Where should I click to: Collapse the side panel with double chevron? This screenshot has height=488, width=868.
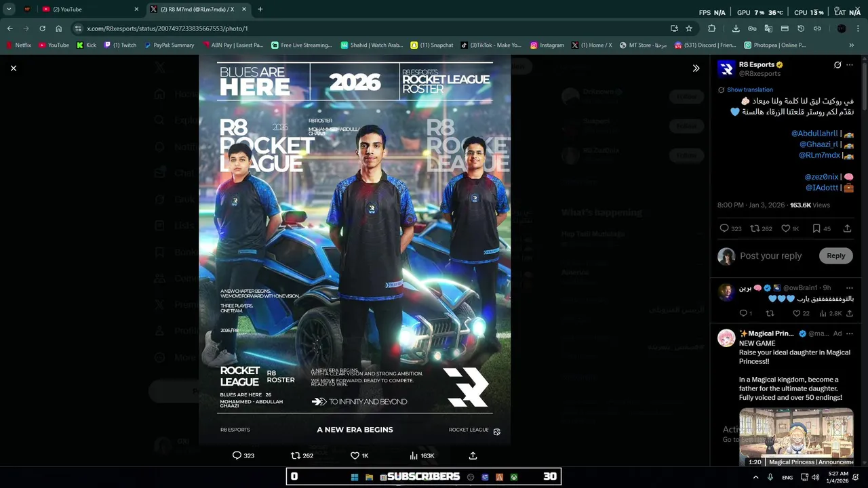[696, 68]
